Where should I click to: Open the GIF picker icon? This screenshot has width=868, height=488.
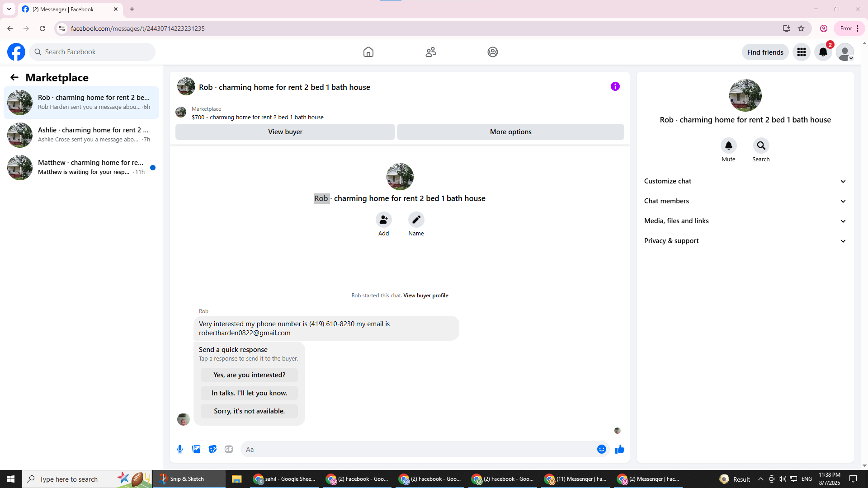pyautogui.click(x=229, y=449)
